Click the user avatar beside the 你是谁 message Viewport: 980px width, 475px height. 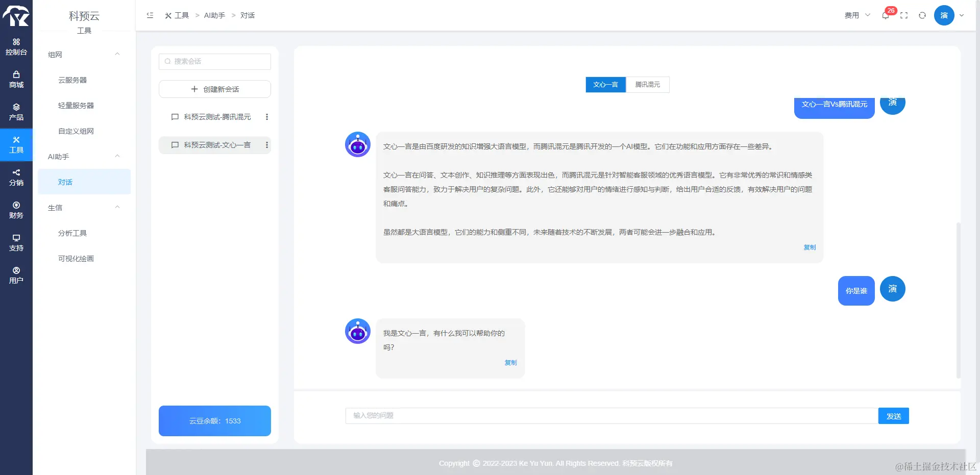(x=893, y=289)
